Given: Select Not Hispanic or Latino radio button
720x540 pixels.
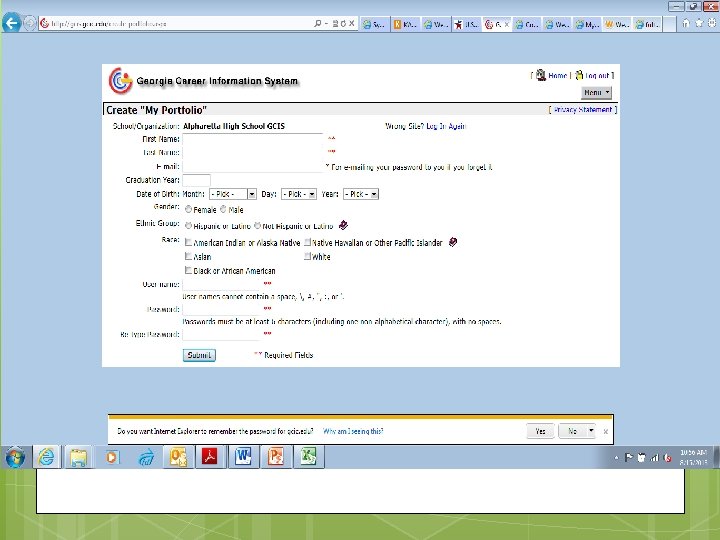Looking at the screenshot, I should (x=258, y=225).
